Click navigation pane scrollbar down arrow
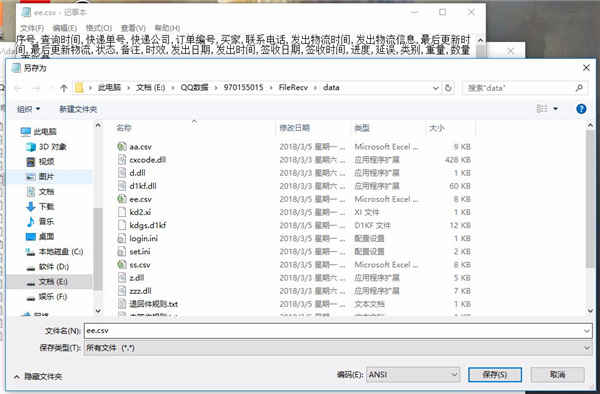Viewport: 600px width, 394px height. tap(98, 311)
